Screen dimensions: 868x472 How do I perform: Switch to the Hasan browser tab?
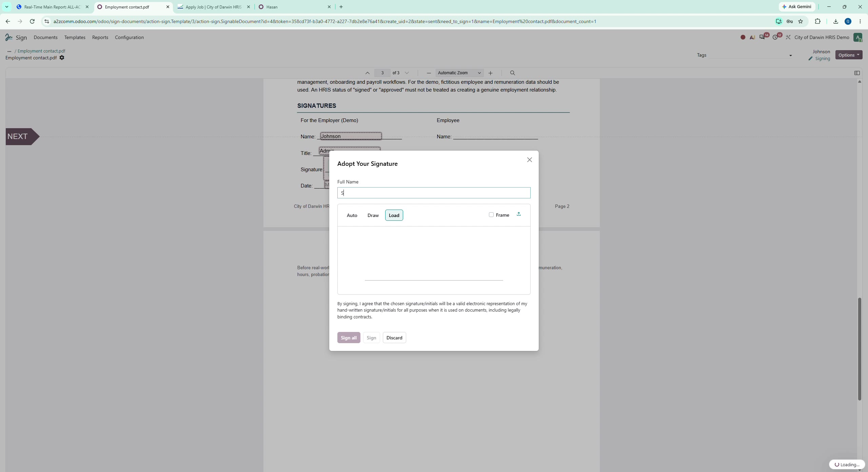pyautogui.click(x=294, y=7)
